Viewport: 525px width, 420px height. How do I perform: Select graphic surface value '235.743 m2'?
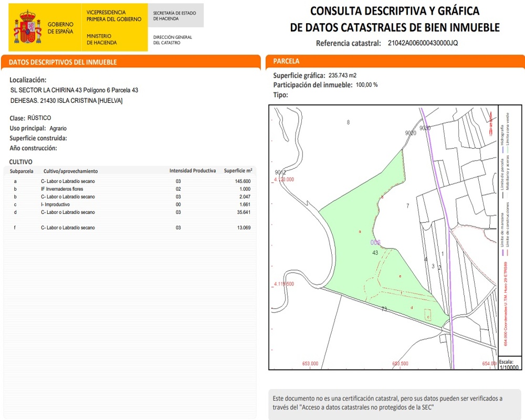tap(342, 76)
